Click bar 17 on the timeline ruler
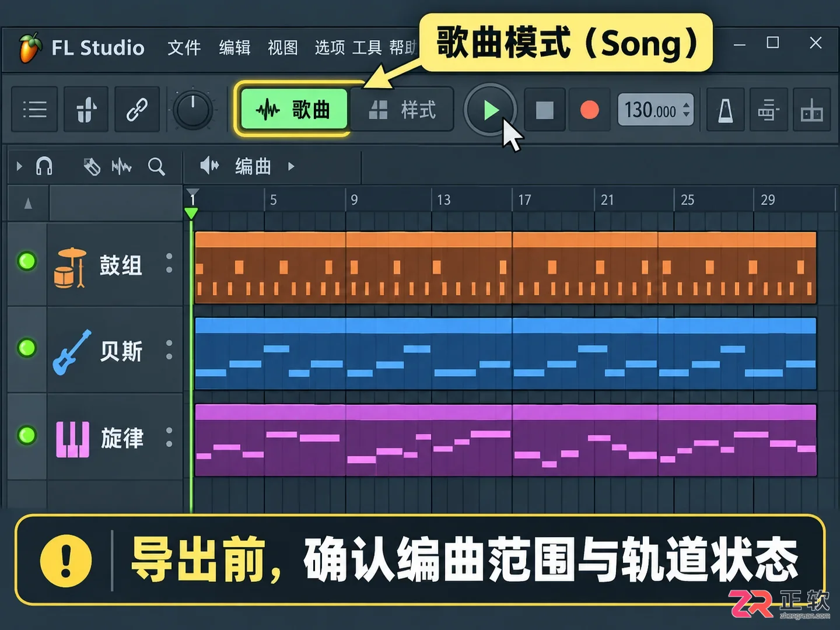 (524, 200)
